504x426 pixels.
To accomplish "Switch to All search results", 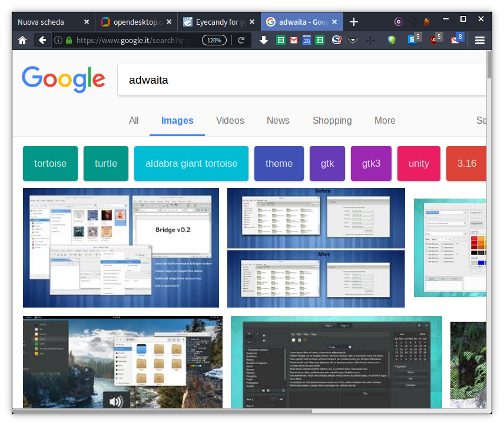I will (134, 120).
